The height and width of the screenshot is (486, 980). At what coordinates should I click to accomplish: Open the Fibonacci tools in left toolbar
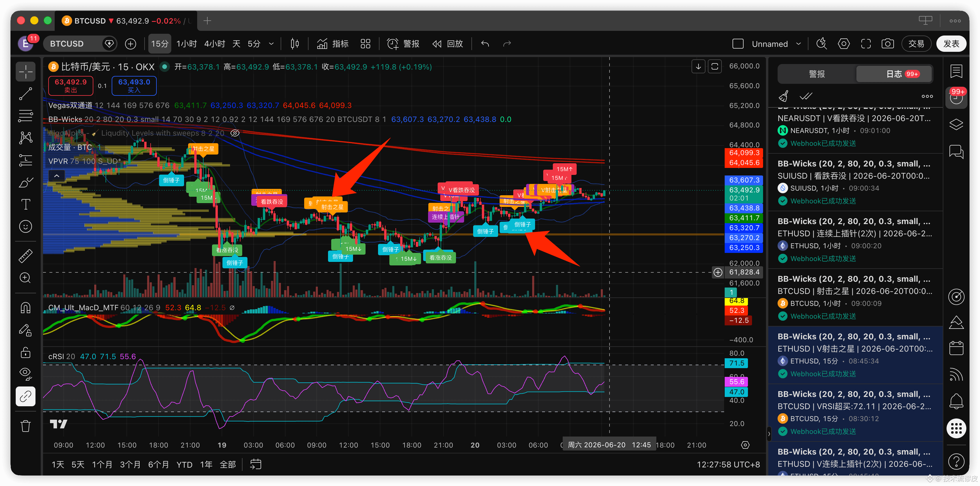[x=26, y=116]
